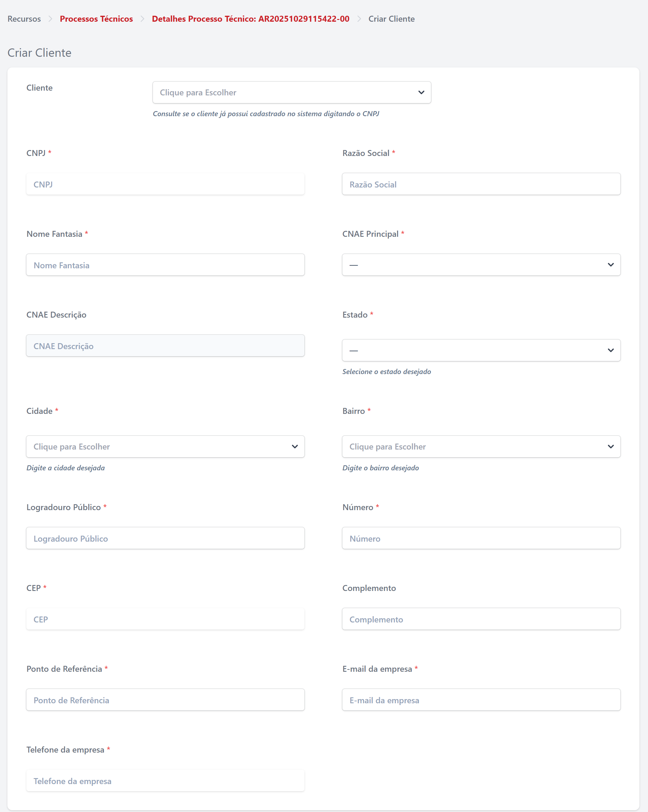Click the CNAE Descrição field
Screen dimensions: 648x812
click(165, 346)
